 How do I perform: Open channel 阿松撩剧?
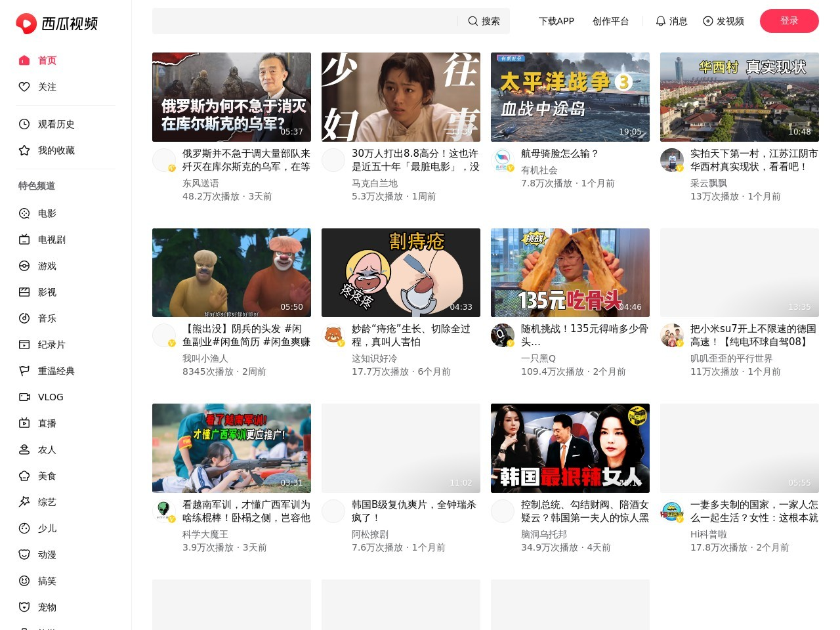370,534
